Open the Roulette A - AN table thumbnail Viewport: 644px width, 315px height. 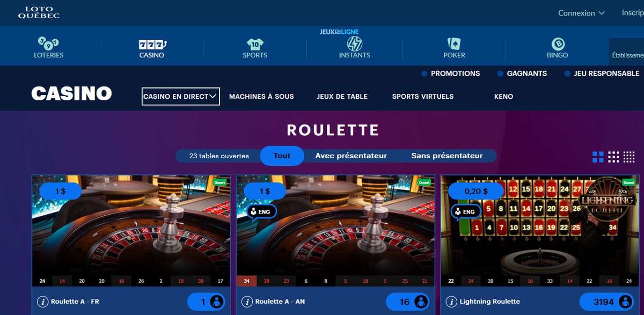(x=335, y=231)
